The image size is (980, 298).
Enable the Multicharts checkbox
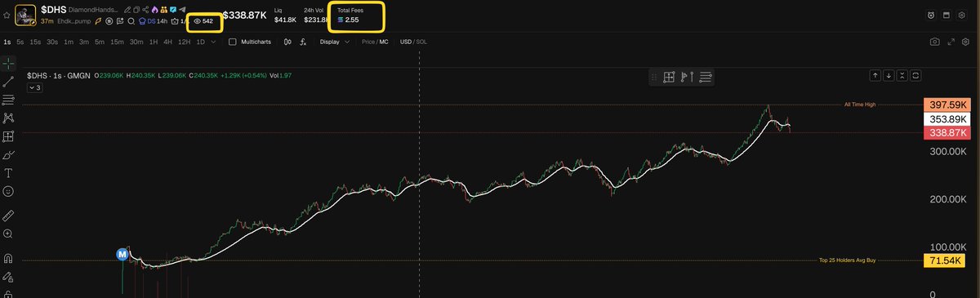(233, 42)
